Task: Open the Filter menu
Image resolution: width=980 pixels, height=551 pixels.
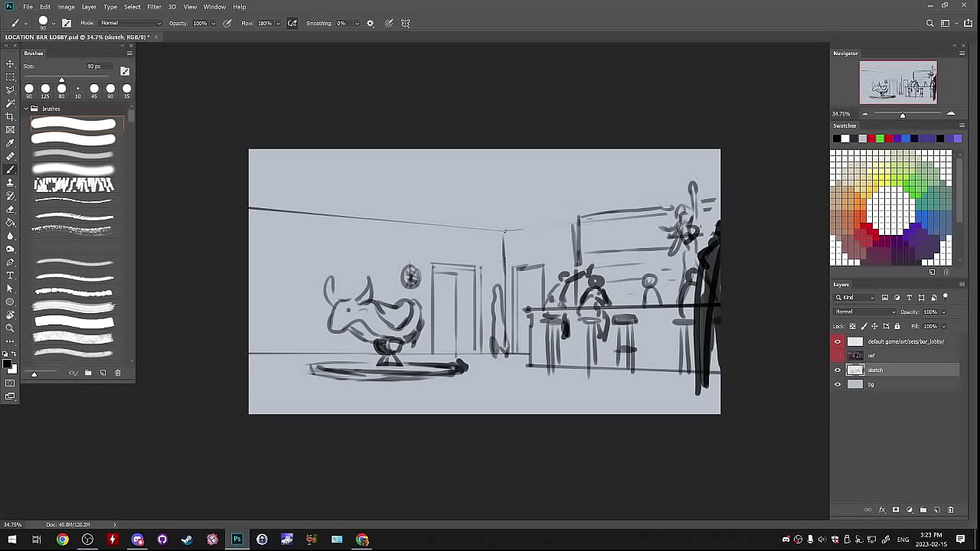Action: click(x=154, y=7)
